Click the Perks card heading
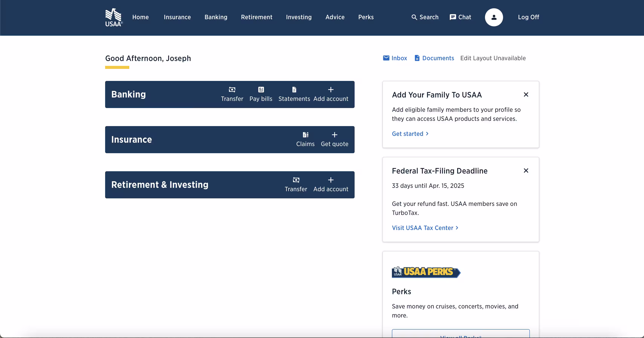The image size is (644, 338). [401, 292]
